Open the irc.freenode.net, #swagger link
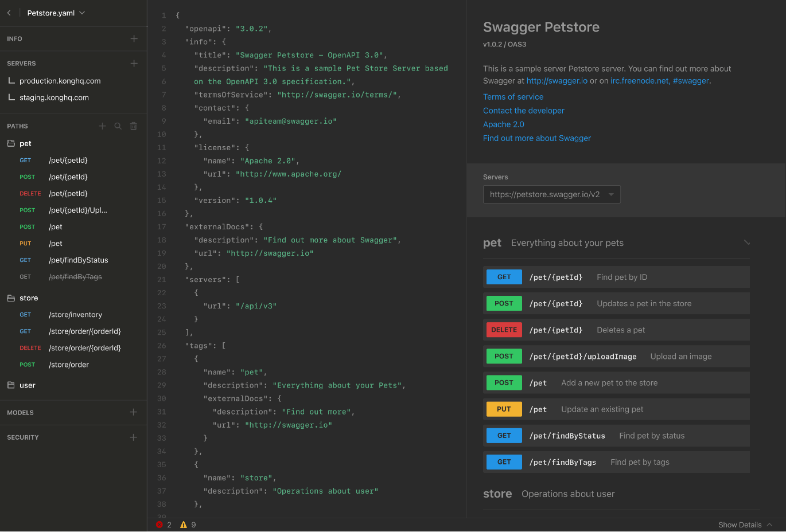The height and width of the screenshot is (532, 786). click(x=660, y=81)
